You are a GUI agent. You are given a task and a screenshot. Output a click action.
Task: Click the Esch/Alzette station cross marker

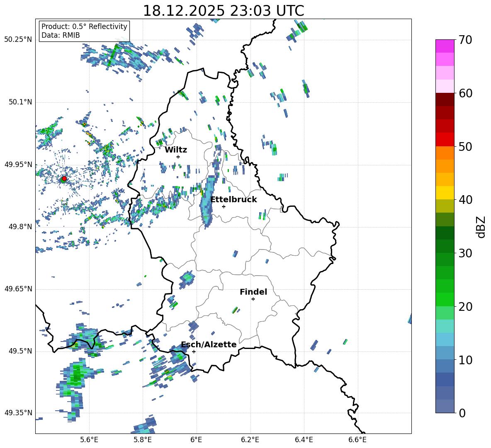point(194,351)
